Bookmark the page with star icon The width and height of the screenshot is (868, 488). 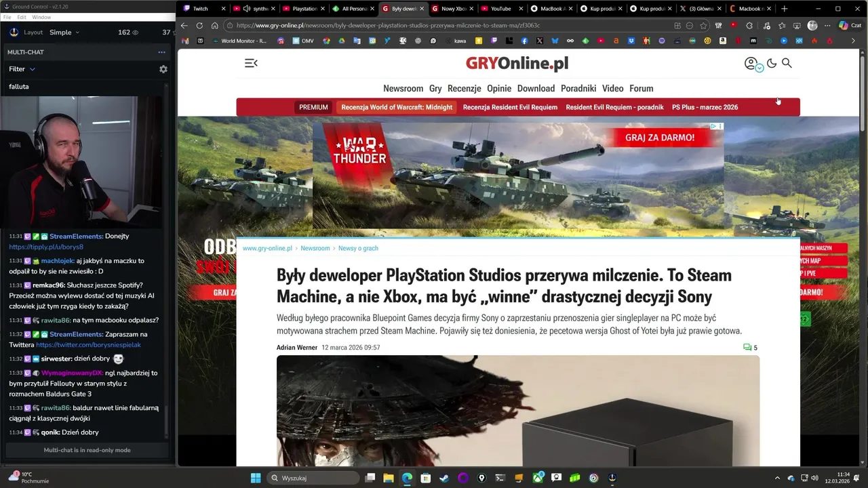click(703, 26)
